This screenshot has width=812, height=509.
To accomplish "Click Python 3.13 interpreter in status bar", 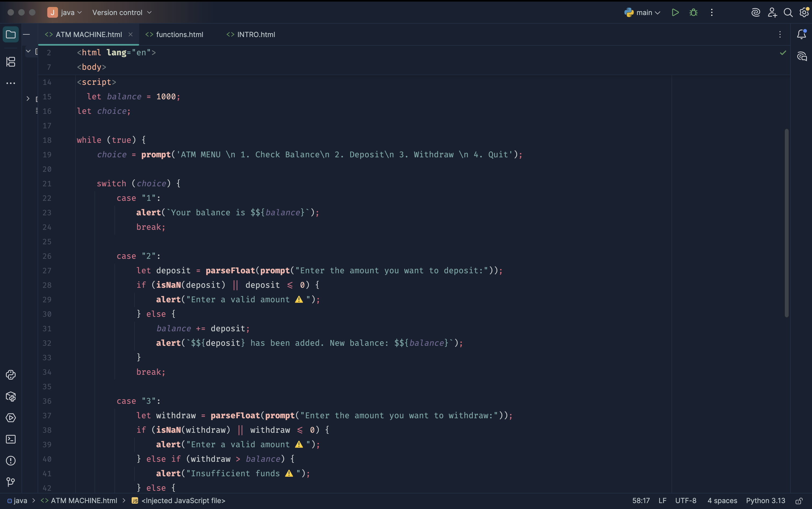I will (765, 501).
